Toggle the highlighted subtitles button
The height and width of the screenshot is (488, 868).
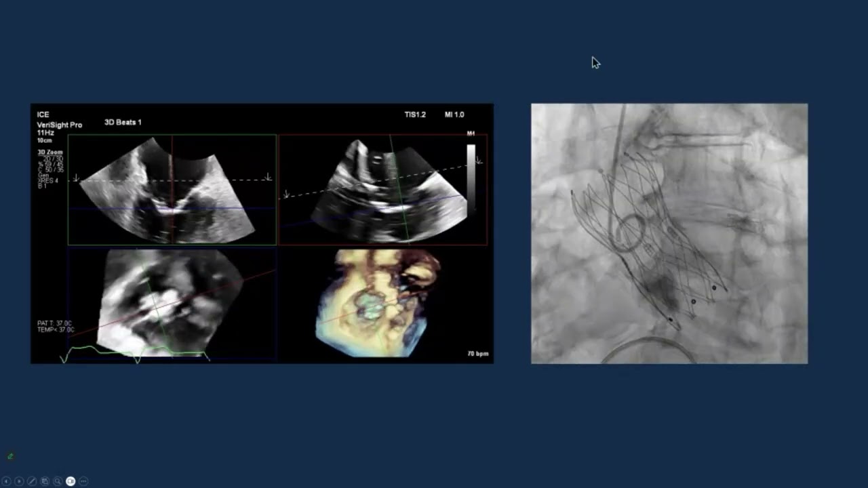tap(71, 481)
